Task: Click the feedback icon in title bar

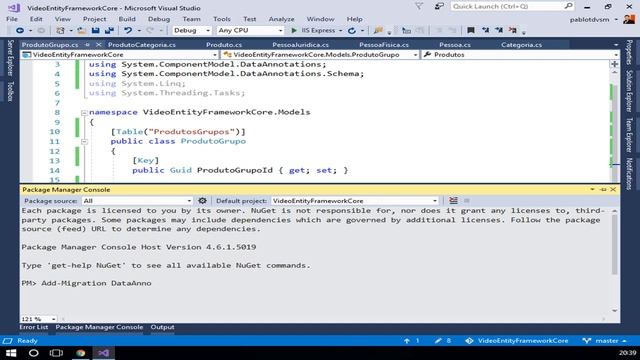Action: click(x=439, y=7)
